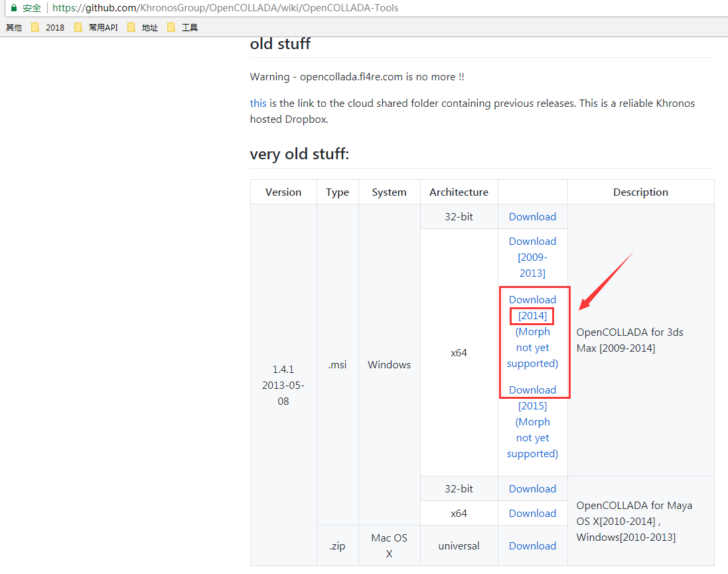Open the 工具 bookmark folder

[x=183, y=27]
